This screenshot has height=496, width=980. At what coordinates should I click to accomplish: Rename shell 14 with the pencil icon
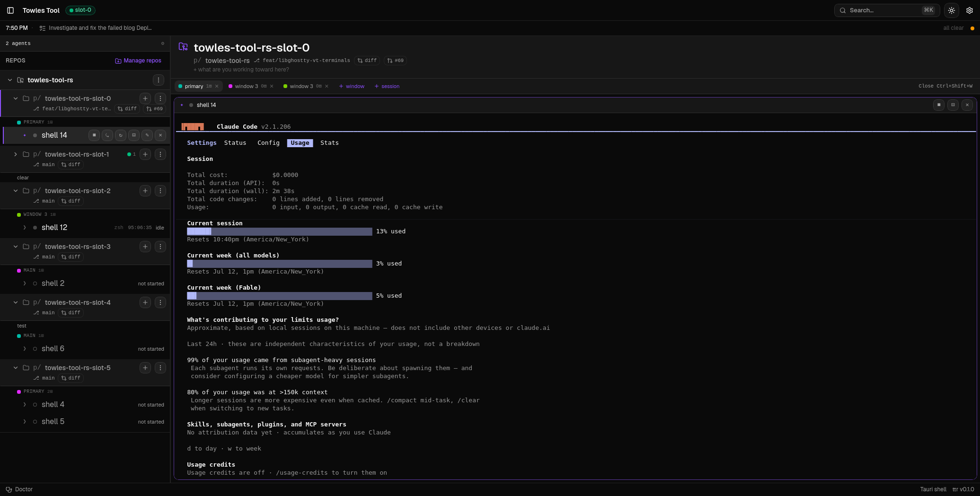click(147, 135)
